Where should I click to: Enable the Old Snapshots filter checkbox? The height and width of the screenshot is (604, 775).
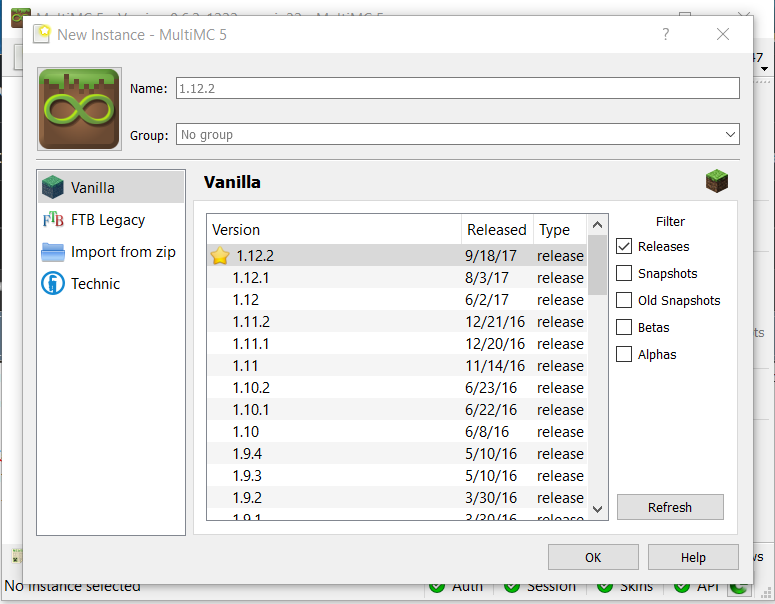point(624,300)
